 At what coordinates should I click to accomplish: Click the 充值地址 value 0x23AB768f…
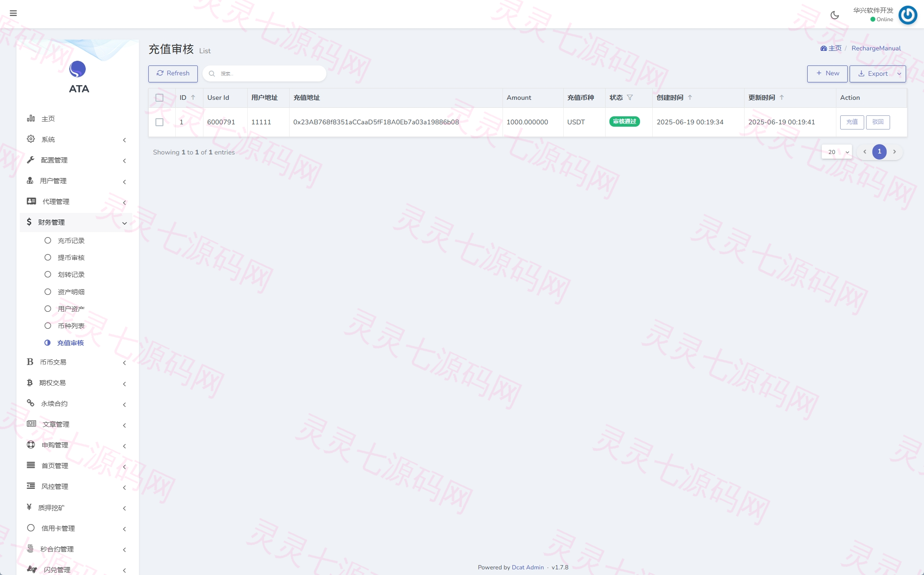click(x=376, y=122)
